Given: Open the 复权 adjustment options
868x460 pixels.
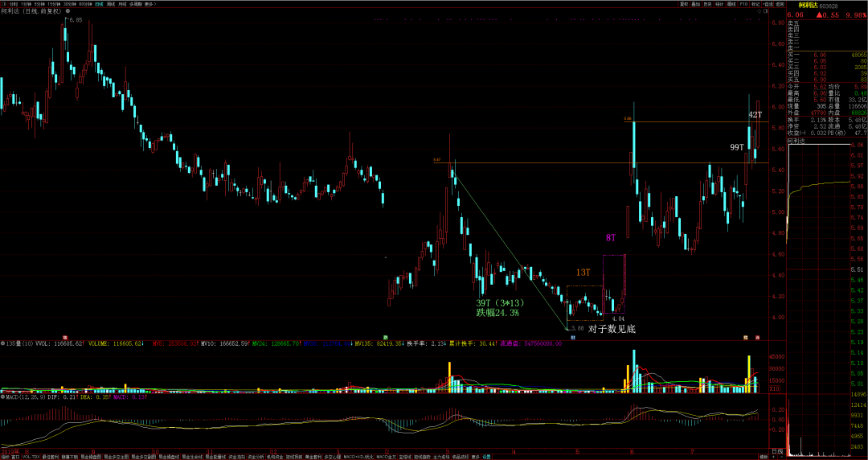Looking at the screenshot, I should (x=684, y=4).
